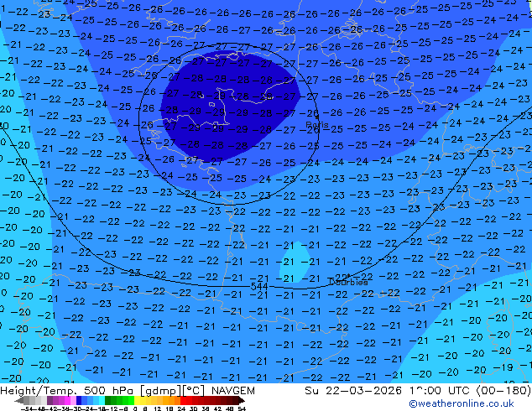Click the [gdmp] unit label
Viewport: 532px width, 411px height.
[159, 391]
